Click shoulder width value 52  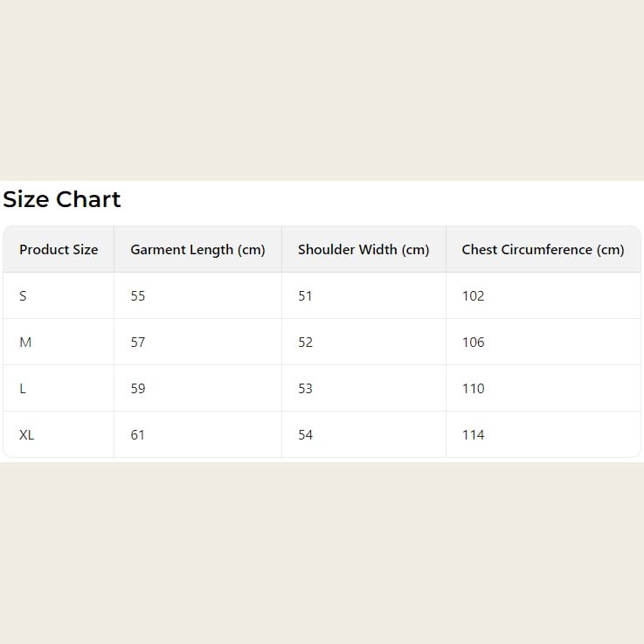pyautogui.click(x=305, y=343)
